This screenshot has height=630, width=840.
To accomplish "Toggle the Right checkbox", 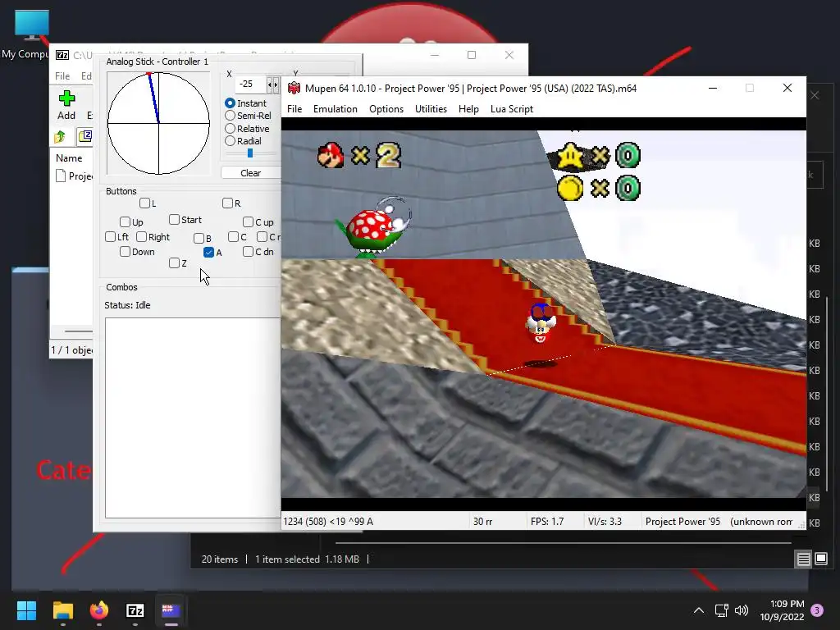I will coord(141,237).
